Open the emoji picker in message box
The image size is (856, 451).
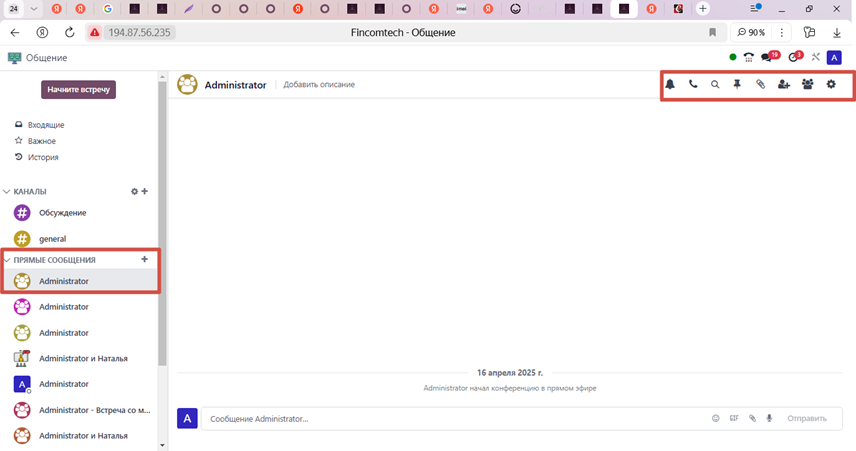tap(715, 419)
